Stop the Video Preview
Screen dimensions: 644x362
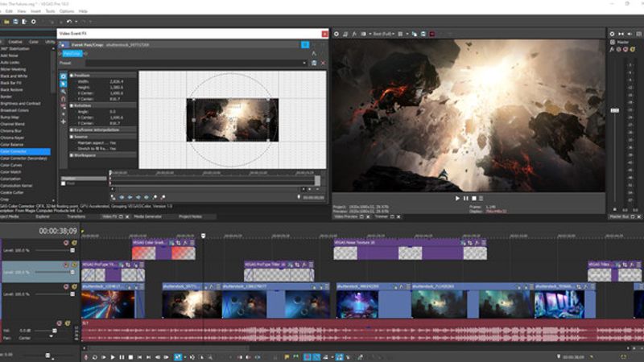[x=474, y=198]
